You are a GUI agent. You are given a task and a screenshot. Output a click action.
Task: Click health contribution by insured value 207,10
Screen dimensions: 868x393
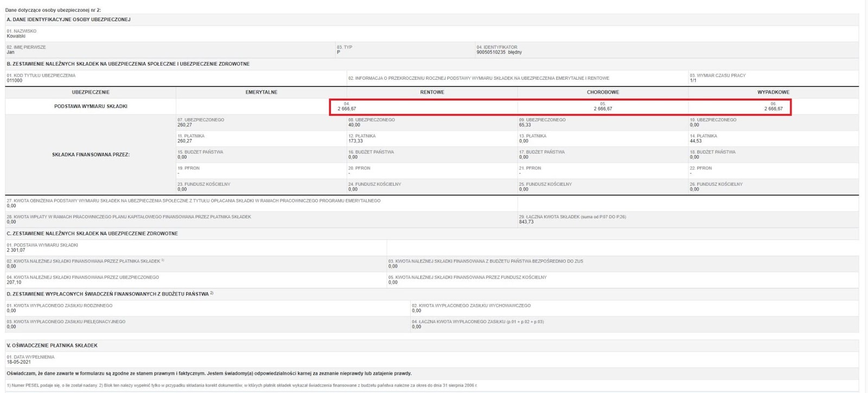tap(14, 283)
